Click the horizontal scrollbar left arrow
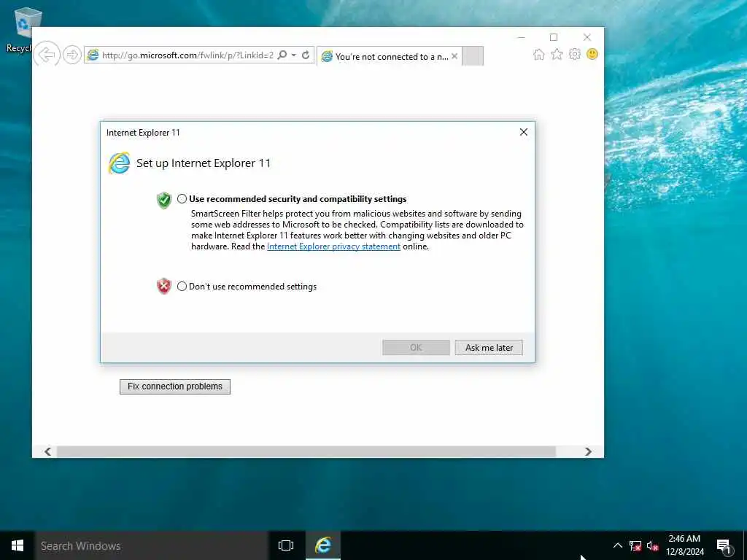The width and height of the screenshot is (747, 560). 47,451
